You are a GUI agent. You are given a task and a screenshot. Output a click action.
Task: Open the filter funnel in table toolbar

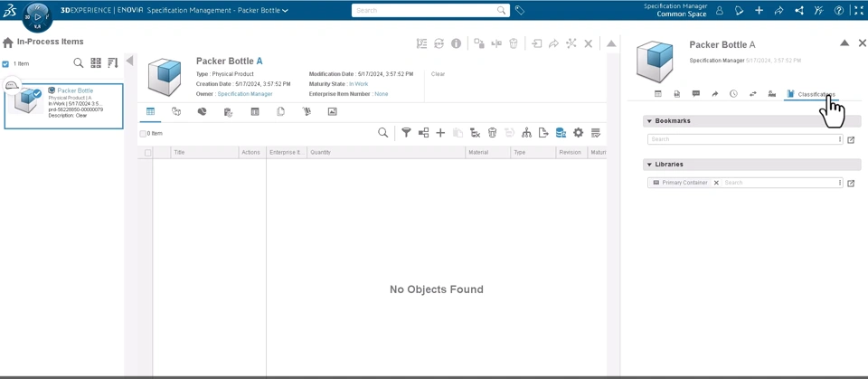pos(406,132)
